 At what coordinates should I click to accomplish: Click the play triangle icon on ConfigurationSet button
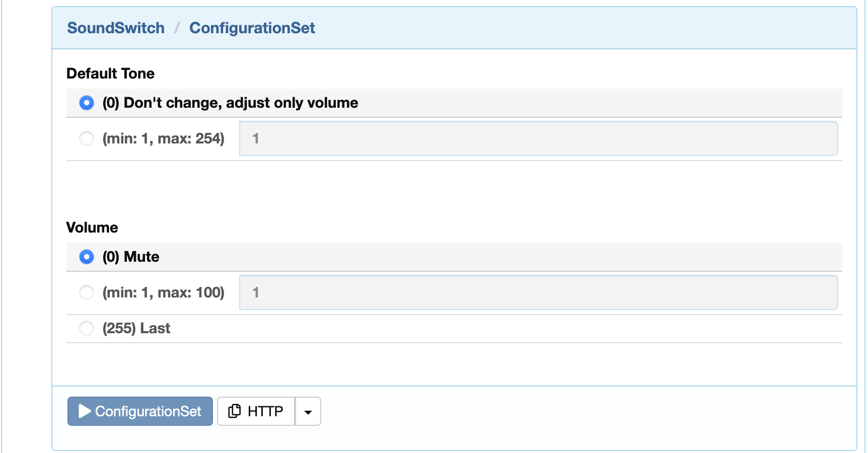point(85,411)
